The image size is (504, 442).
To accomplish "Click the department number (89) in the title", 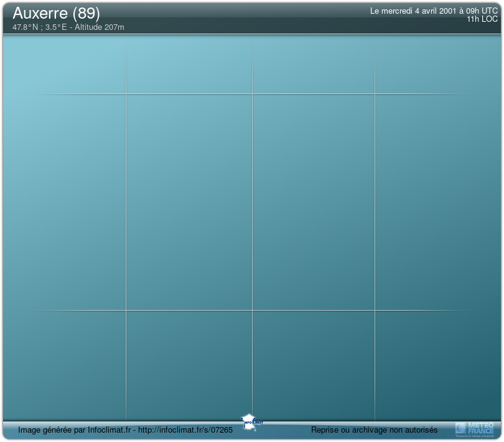I will [86, 13].
